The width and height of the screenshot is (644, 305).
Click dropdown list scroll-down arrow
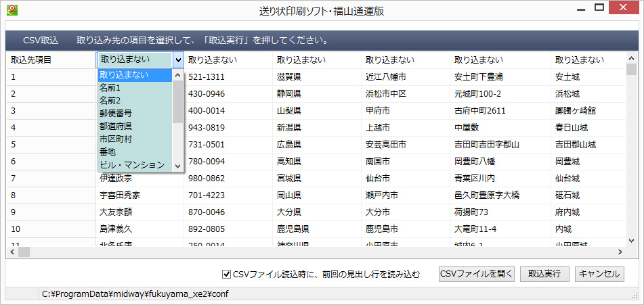(x=178, y=166)
